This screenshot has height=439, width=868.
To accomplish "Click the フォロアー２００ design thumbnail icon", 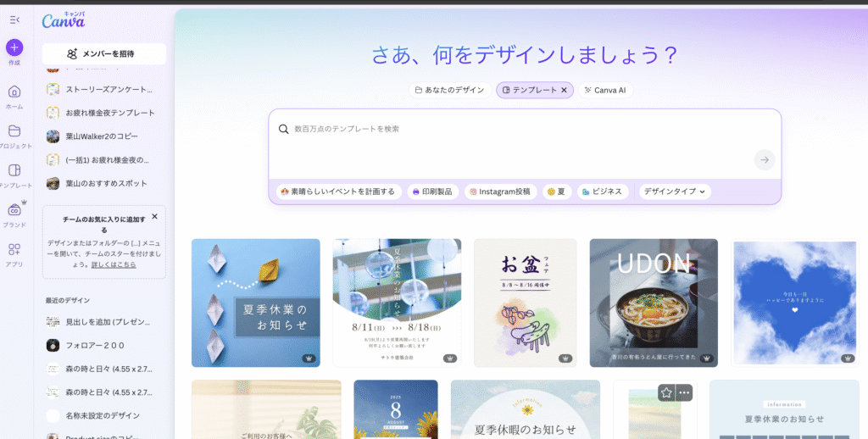I will [x=53, y=346].
